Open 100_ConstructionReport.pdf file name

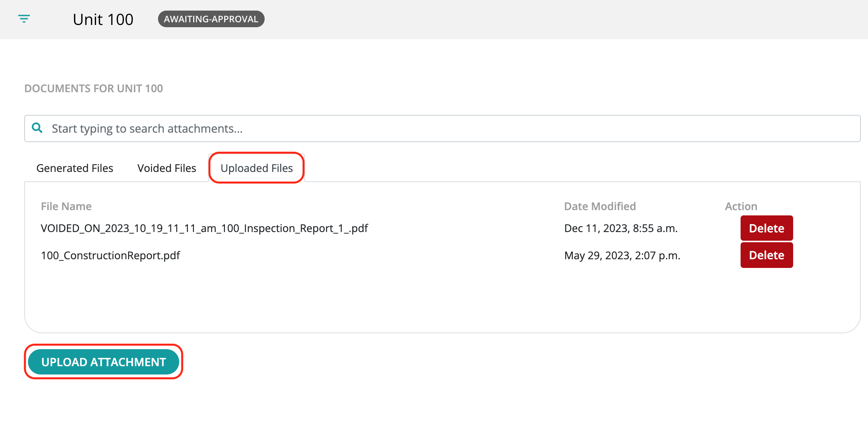[x=110, y=255]
